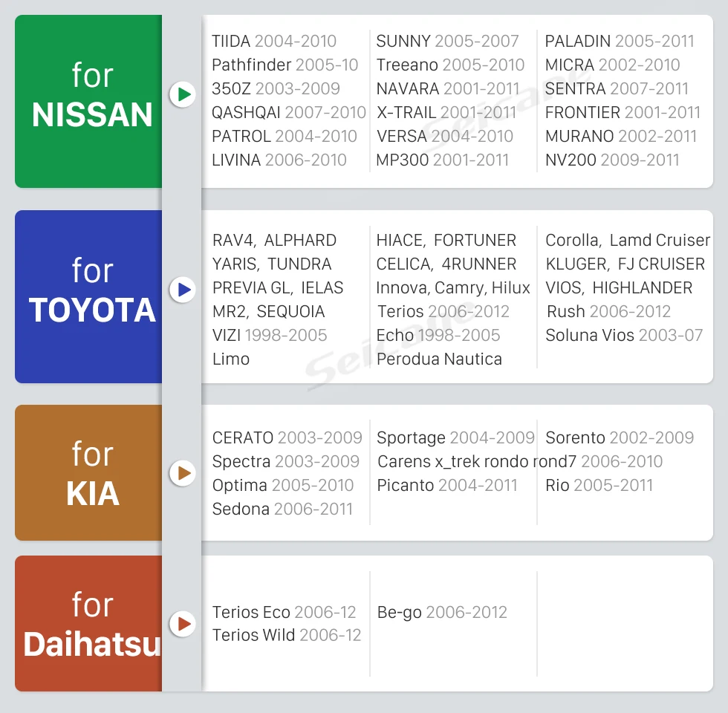The height and width of the screenshot is (713, 728).
Task: Click 'TIIDA 2004-2010' in Nissan list
Action: point(274,41)
